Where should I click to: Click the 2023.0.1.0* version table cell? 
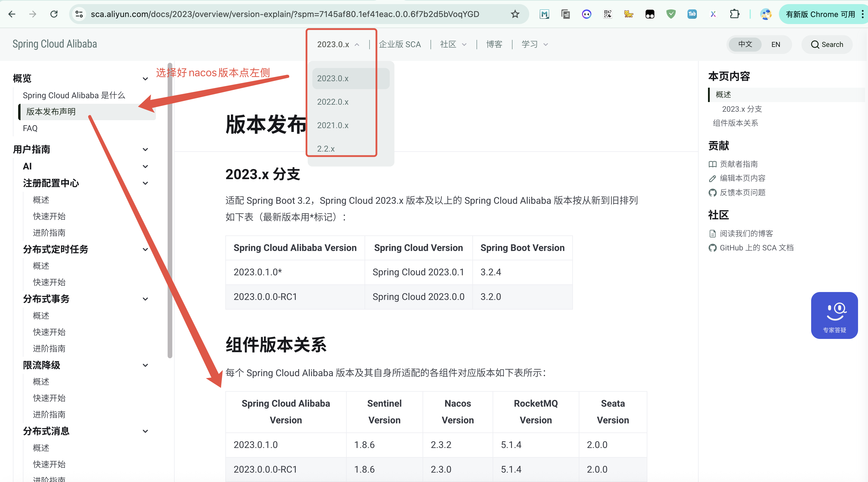pyautogui.click(x=295, y=272)
